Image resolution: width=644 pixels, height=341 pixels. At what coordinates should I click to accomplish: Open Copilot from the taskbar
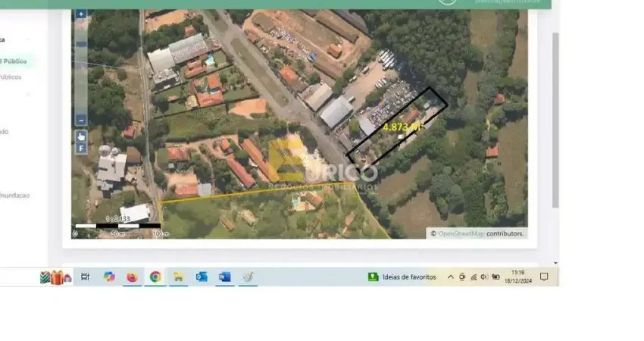(109, 277)
